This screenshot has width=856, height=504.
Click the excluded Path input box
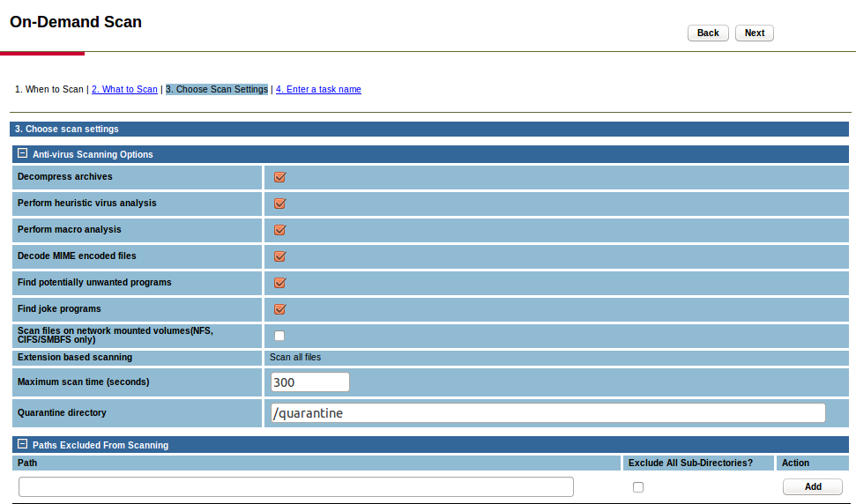click(295, 487)
